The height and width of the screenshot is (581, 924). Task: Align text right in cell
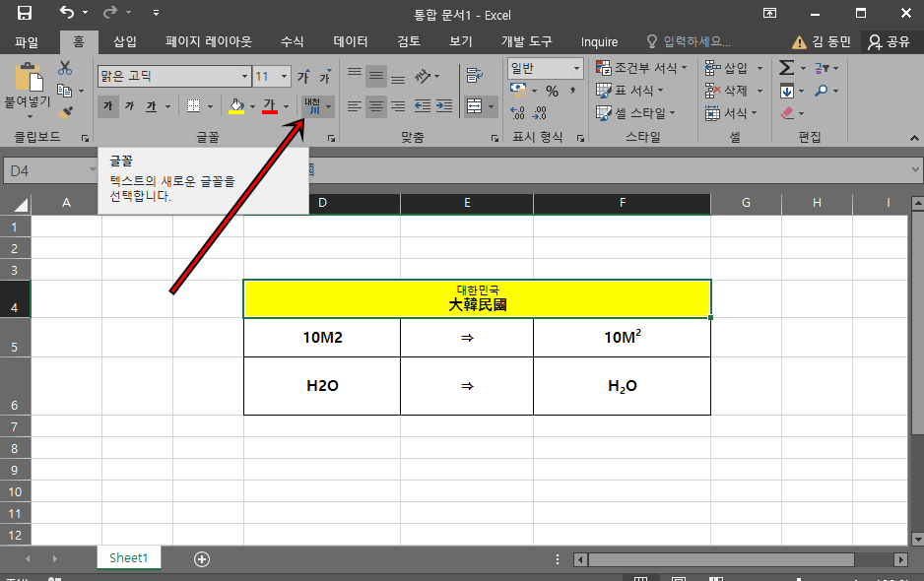tap(398, 106)
